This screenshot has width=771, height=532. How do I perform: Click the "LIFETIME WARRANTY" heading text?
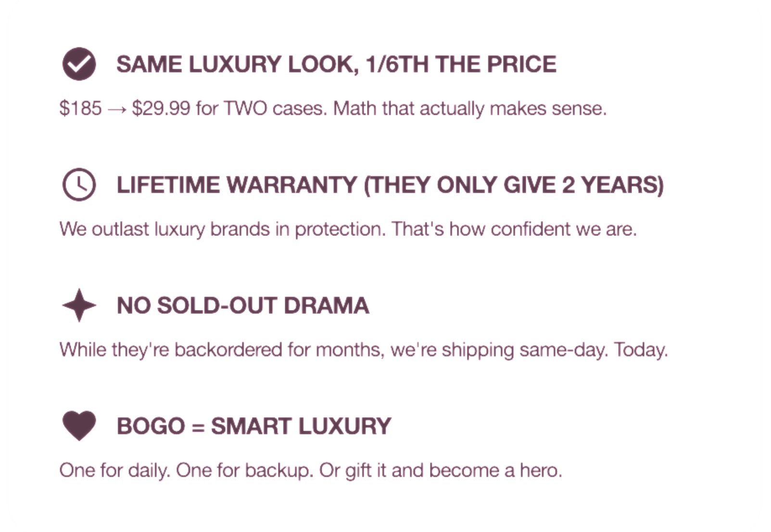click(x=237, y=185)
